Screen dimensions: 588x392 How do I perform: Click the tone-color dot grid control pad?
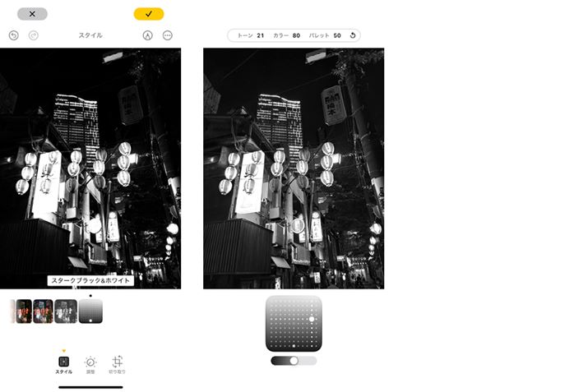pos(294,324)
